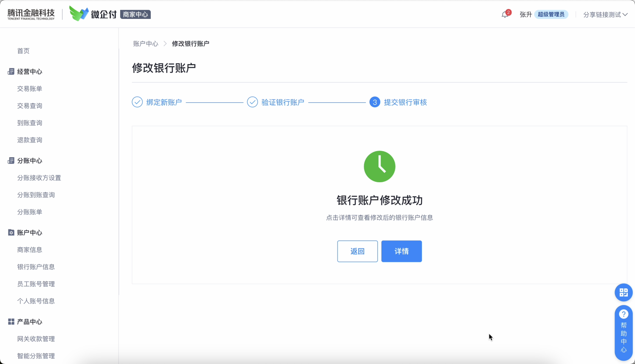
Task: Click the 账户中心 breadcrumb link
Action: (x=146, y=43)
